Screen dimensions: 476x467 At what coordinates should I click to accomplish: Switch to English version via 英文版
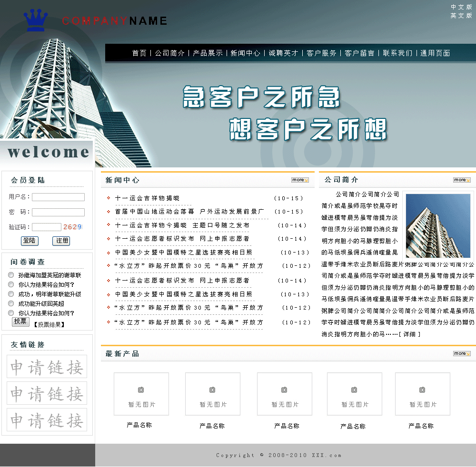pos(461,16)
